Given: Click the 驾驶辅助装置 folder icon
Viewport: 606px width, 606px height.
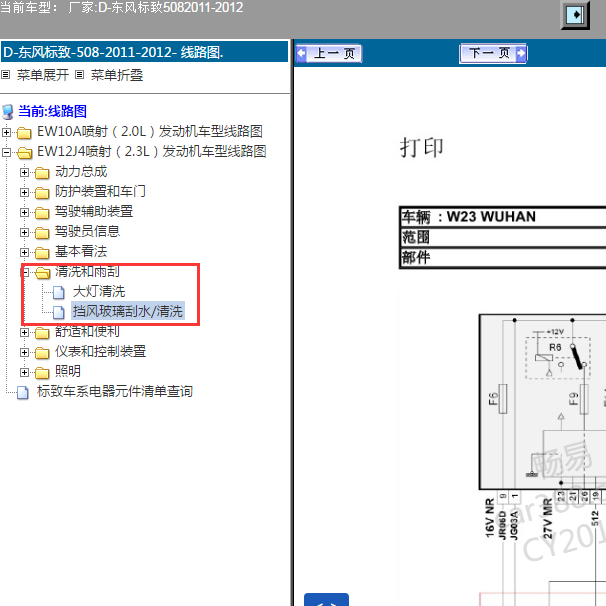Looking at the screenshot, I should point(42,213).
